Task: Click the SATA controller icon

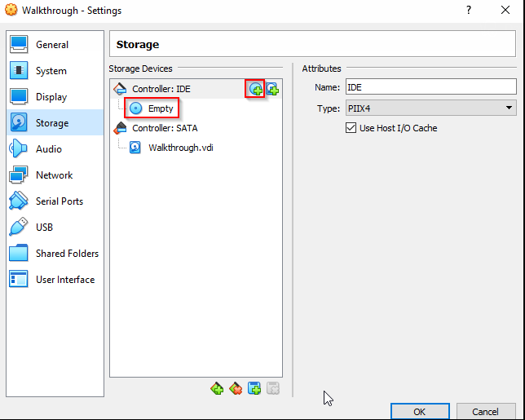Action: click(120, 128)
